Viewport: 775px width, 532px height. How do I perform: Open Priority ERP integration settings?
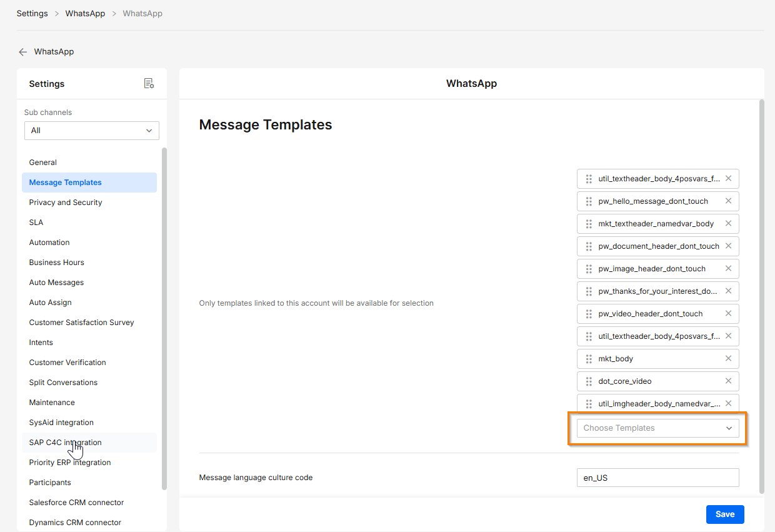[x=89, y=463]
